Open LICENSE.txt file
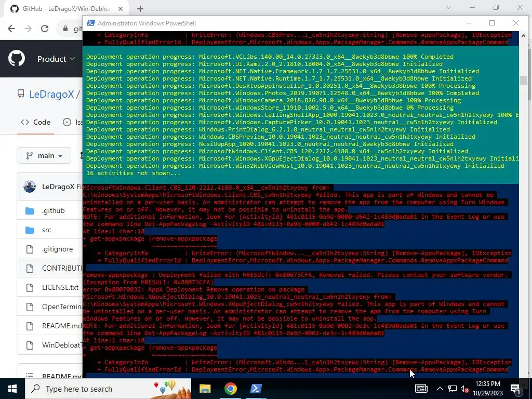 [60, 287]
